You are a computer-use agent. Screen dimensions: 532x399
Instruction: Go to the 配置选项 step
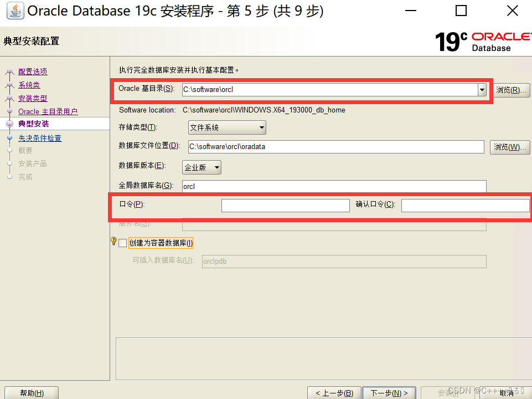tap(33, 71)
